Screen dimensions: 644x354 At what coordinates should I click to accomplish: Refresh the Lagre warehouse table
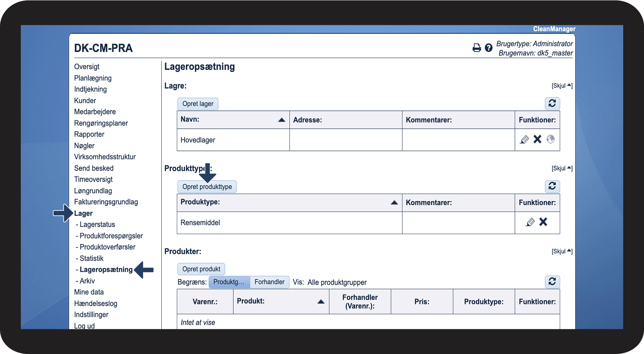click(552, 104)
